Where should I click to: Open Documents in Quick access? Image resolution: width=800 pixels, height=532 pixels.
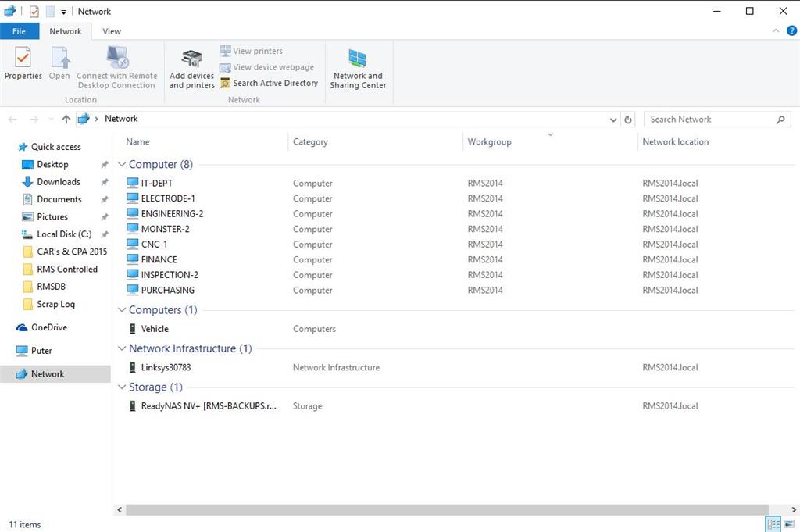tap(59, 199)
